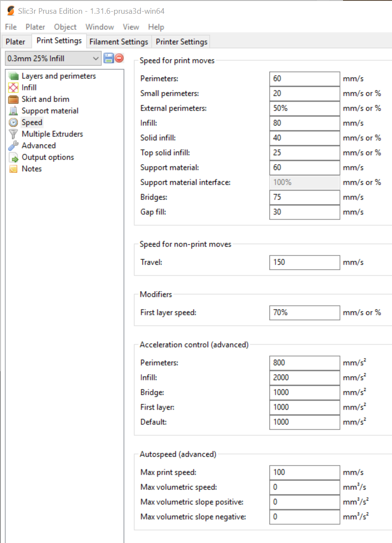The height and width of the screenshot is (543, 392).
Task: Click the Perimeters speed field showing 60
Action: [305, 79]
